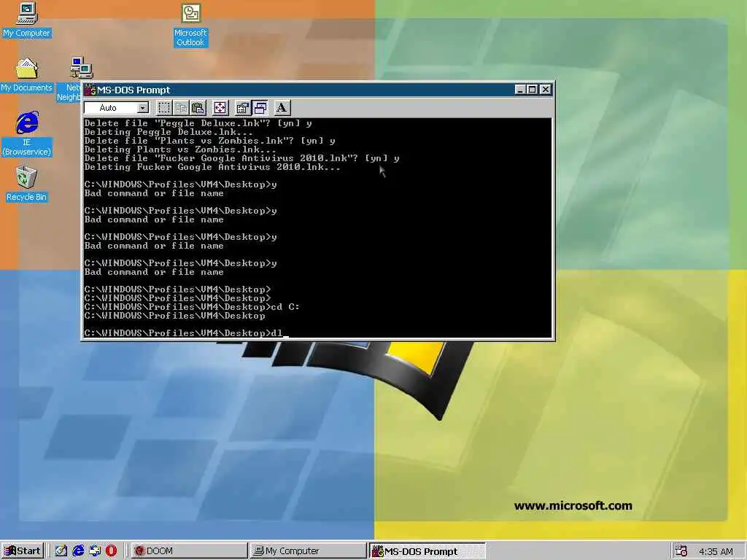
Task: Switch to the DOOM taskbar button
Action: [189, 551]
